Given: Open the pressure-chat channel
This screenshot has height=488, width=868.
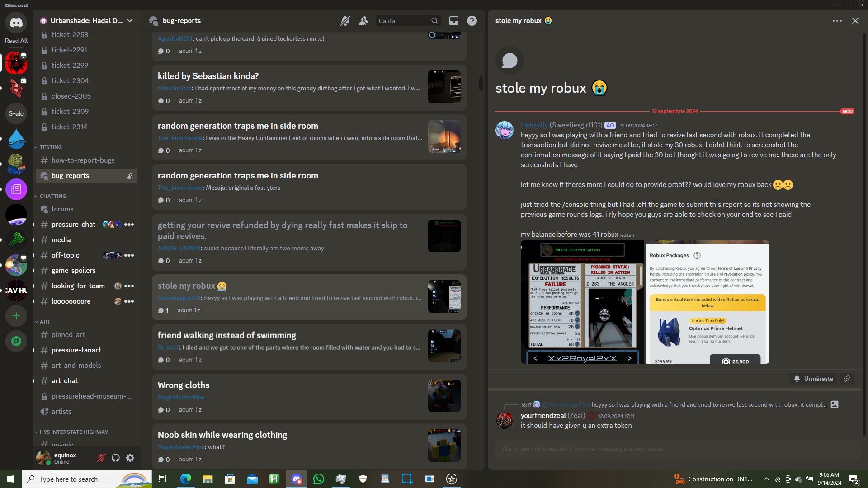Looking at the screenshot, I should tap(73, 225).
